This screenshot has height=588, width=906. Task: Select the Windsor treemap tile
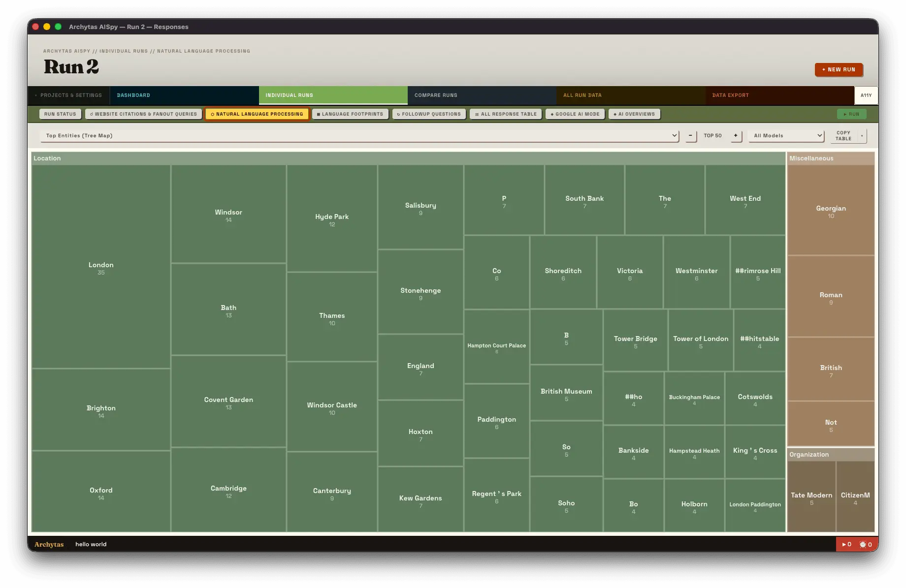coord(228,214)
